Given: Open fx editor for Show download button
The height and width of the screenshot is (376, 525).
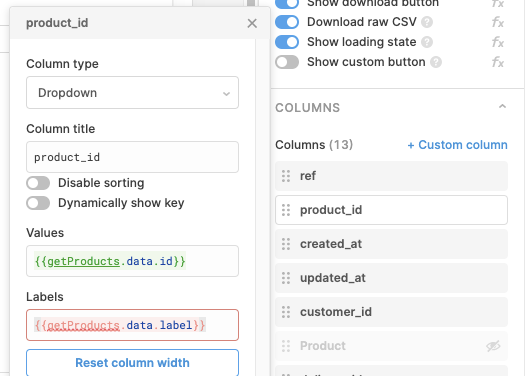Looking at the screenshot, I should pos(498,4).
